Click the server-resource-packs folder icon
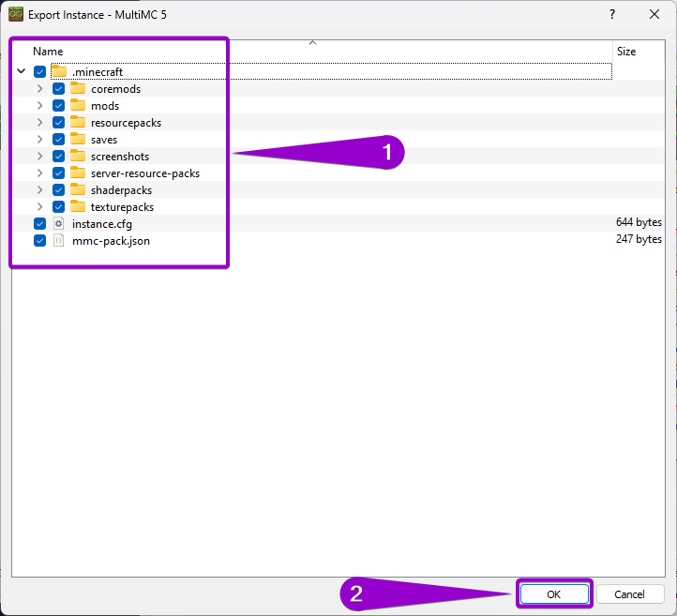The width and height of the screenshot is (677, 616). click(x=78, y=173)
